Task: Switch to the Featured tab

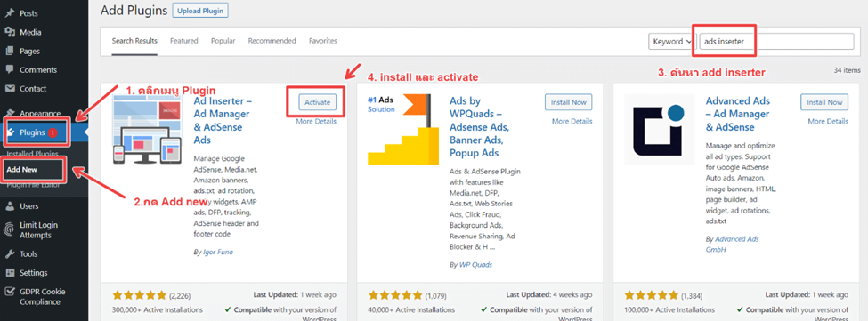Action: [184, 41]
